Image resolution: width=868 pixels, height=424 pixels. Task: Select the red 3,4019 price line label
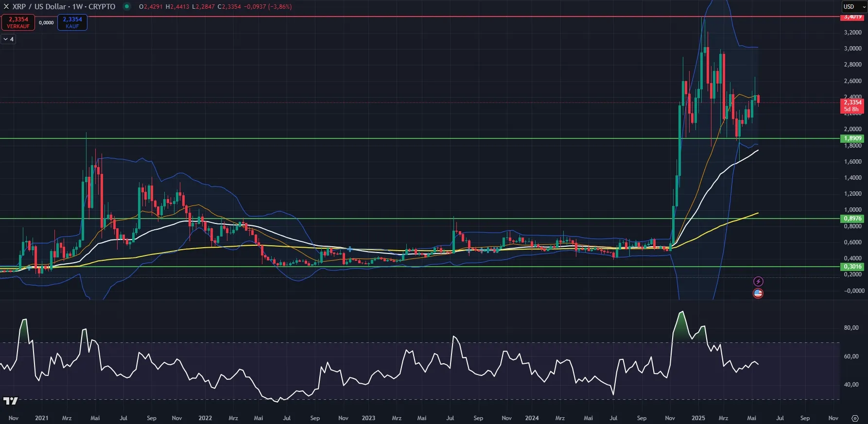[x=852, y=17]
